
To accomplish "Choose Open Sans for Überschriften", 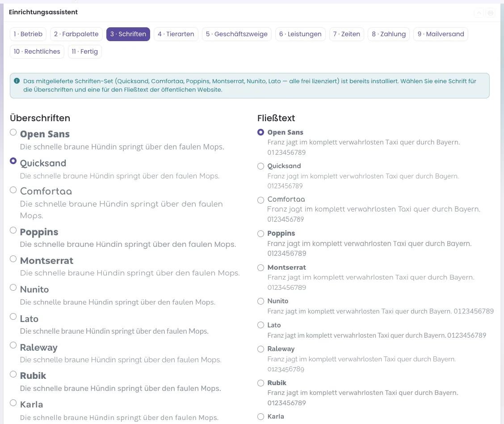I will tap(13, 132).
